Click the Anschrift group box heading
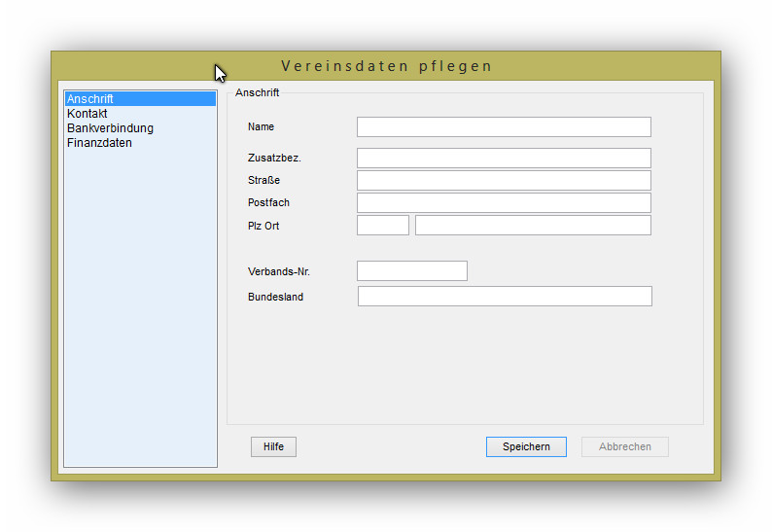Viewport: 772px width, 532px height. [257, 93]
